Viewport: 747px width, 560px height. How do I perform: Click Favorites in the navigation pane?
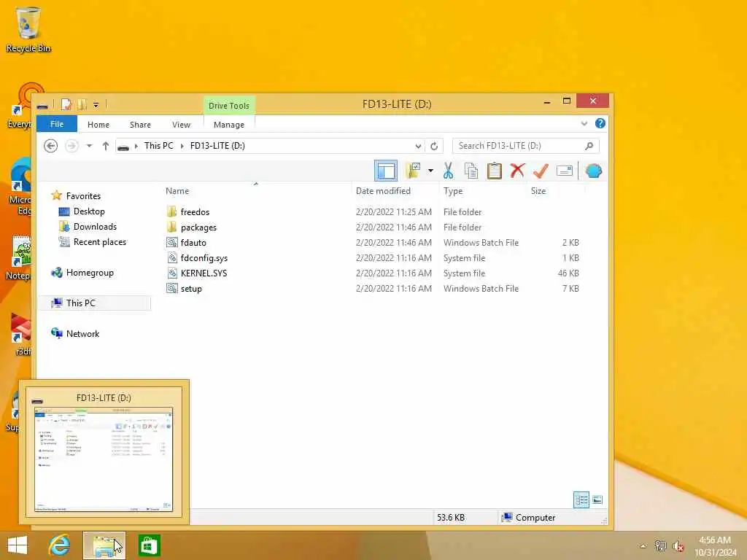click(83, 195)
